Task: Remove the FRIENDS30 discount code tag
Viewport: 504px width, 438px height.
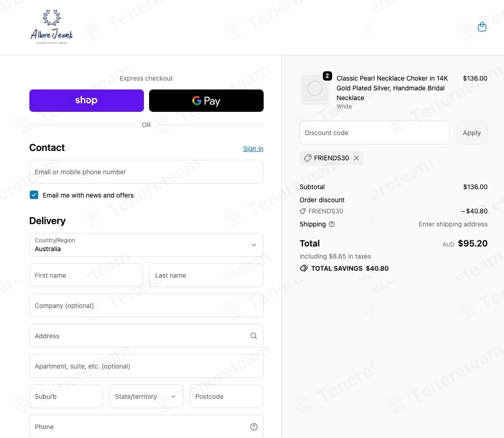Action: (x=356, y=158)
